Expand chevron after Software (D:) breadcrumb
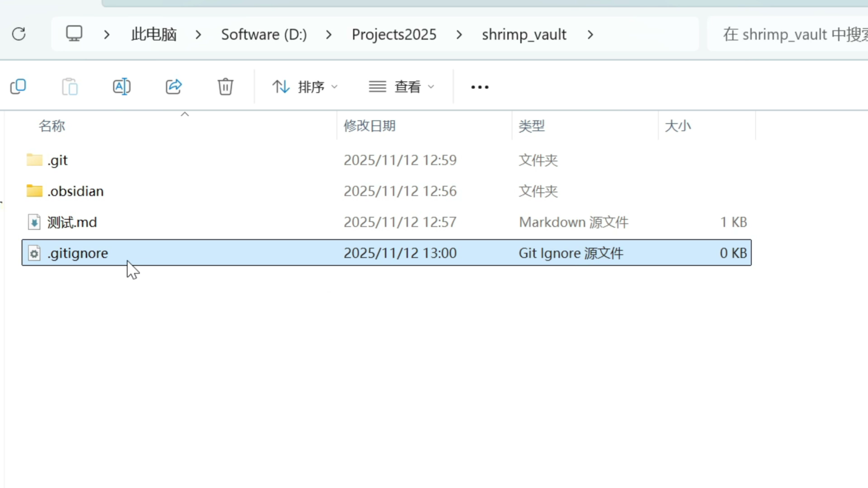The height and width of the screenshot is (488, 868). [329, 35]
